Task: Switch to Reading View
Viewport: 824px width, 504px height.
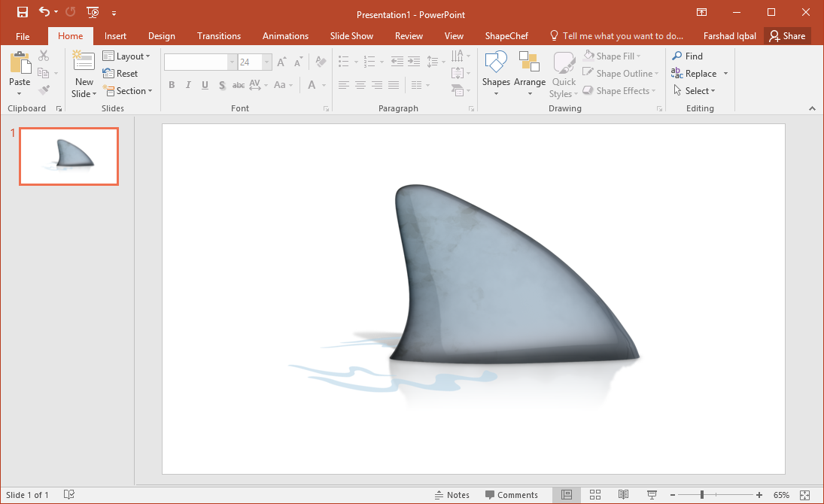Action: point(623,494)
